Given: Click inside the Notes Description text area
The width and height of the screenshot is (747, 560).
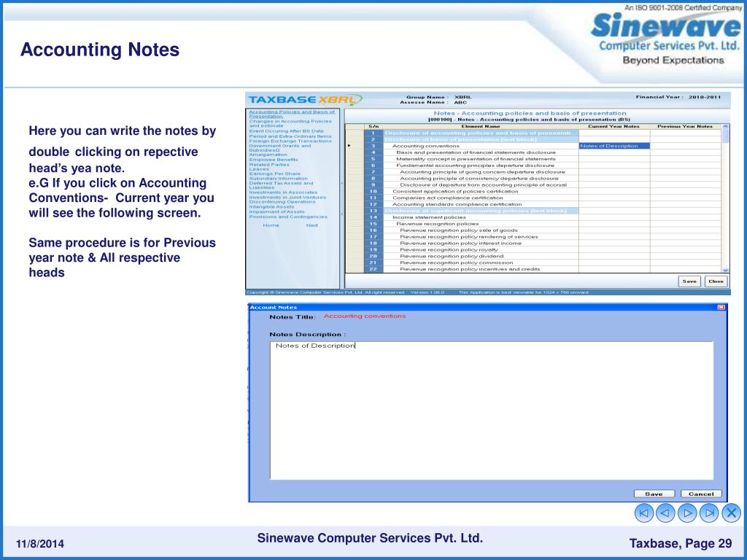Looking at the screenshot, I should pyautogui.click(x=492, y=411).
